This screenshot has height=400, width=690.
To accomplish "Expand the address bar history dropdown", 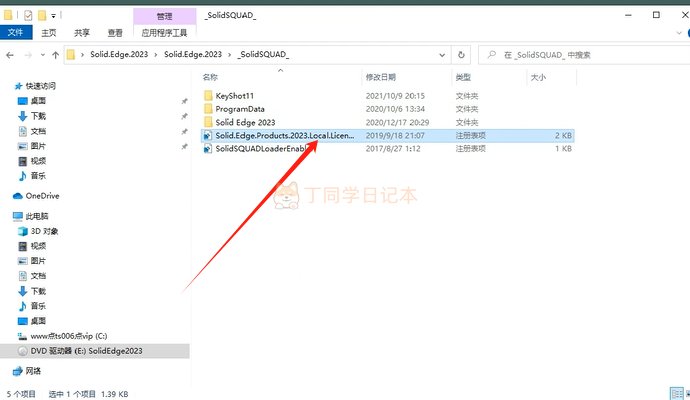I will (x=442, y=55).
